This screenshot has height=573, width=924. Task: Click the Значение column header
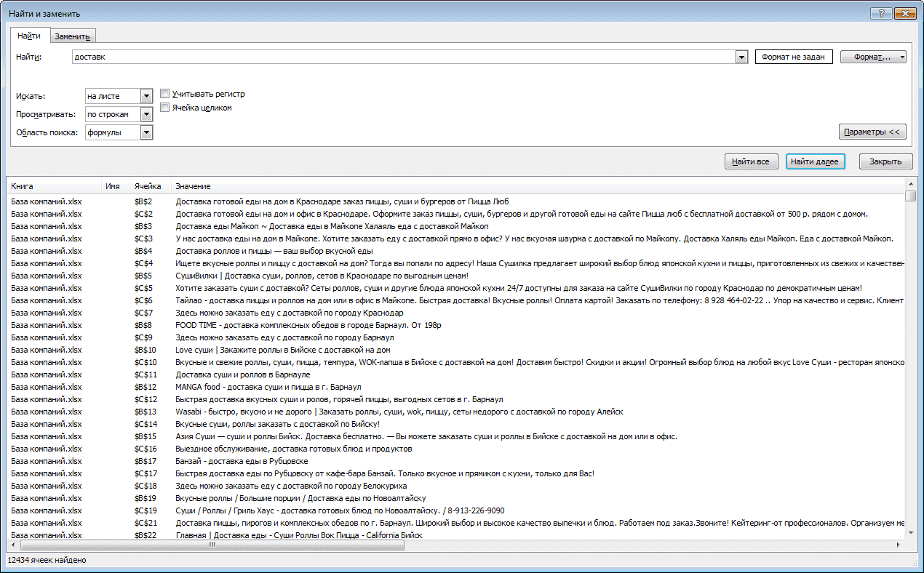click(x=538, y=186)
